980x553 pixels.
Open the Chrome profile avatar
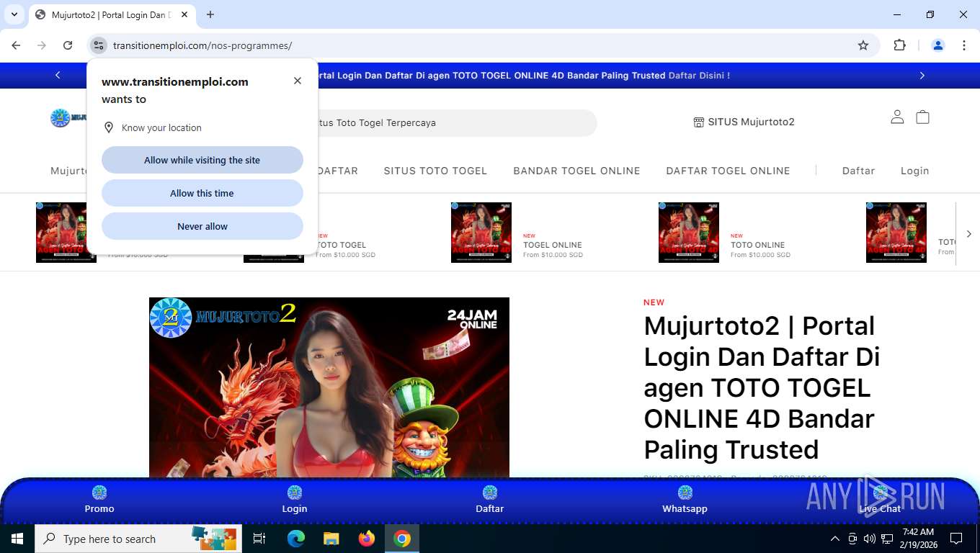coord(938,45)
